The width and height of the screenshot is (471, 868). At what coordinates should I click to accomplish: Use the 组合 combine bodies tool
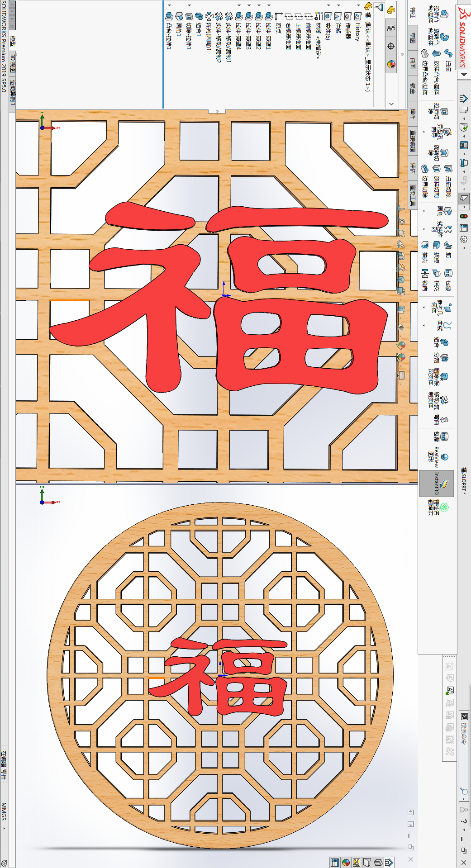coord(441,342)
